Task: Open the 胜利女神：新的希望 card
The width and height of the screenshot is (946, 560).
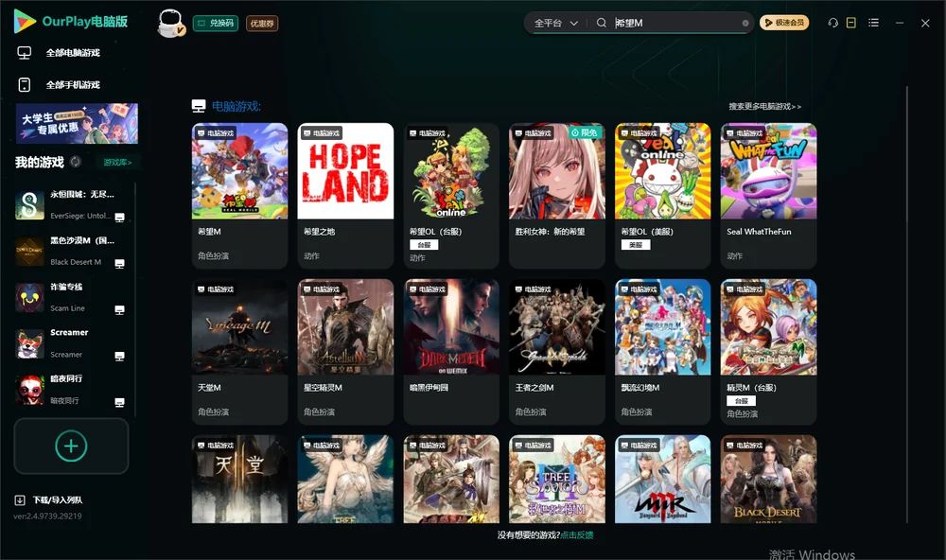Action: coord(557,196)
